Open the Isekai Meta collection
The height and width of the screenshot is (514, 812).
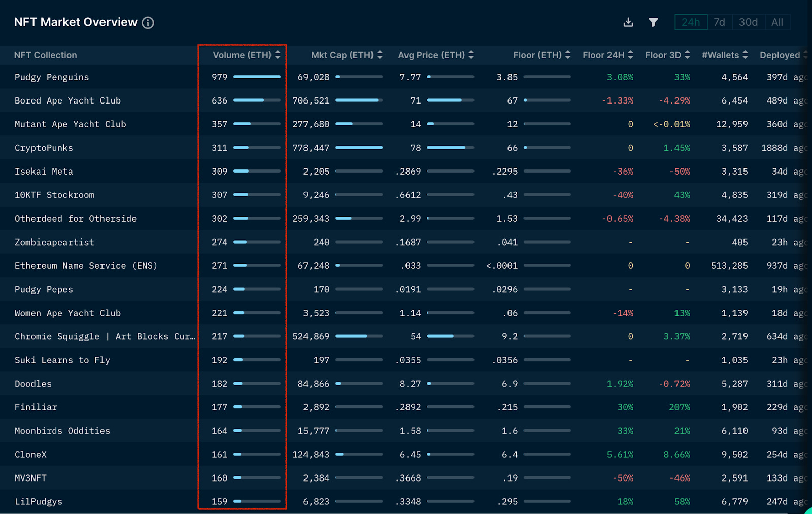pyautogui.click(x=44, y=172)
